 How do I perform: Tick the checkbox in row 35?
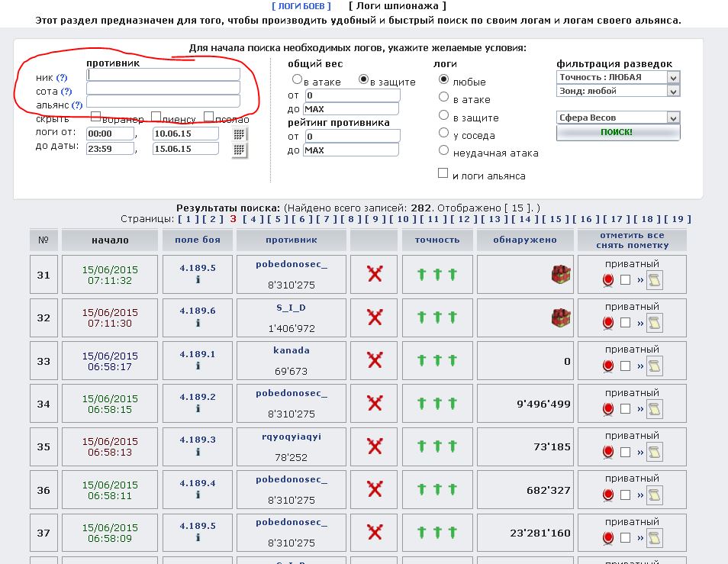coord(626,453)
